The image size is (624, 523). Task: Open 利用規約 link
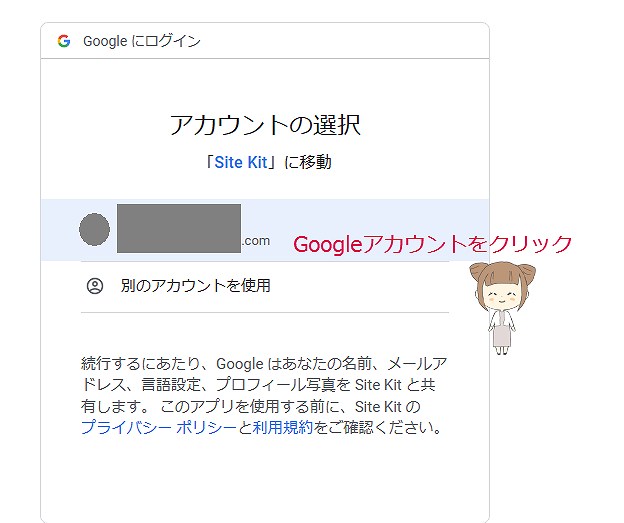283,427
